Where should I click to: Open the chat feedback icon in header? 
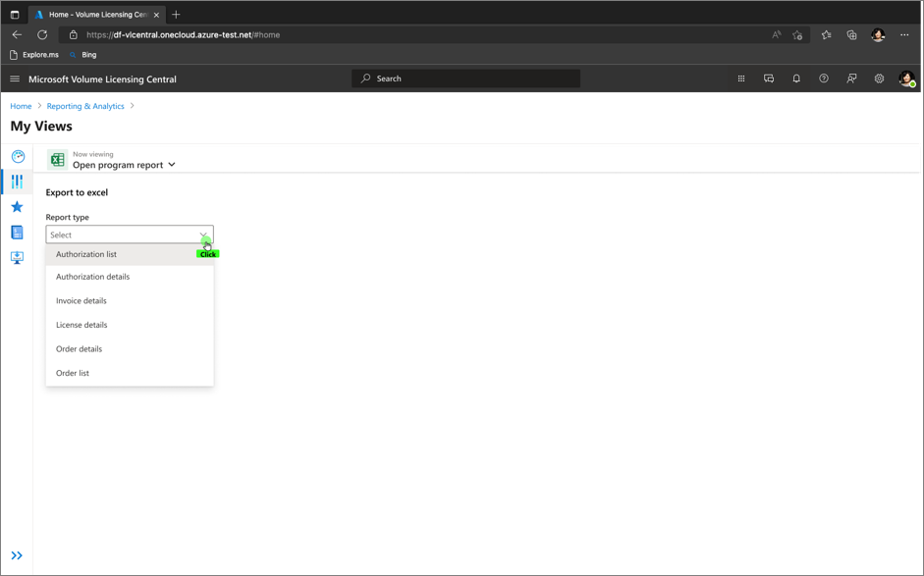[769, 79]
